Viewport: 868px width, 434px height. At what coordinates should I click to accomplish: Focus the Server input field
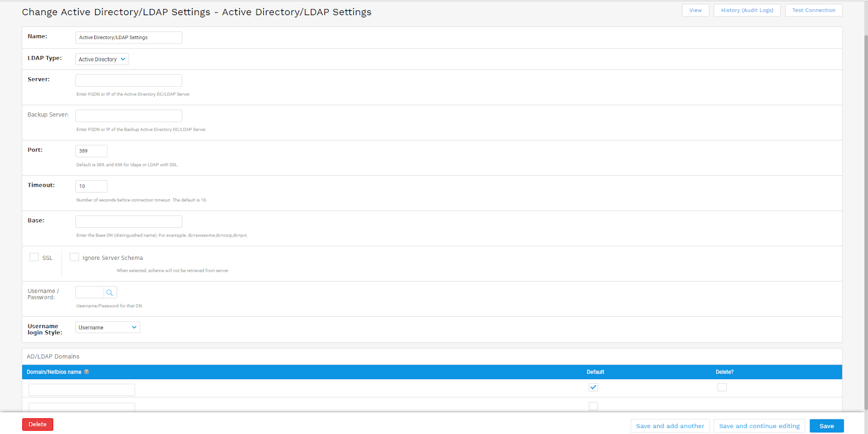pos(129,80)
